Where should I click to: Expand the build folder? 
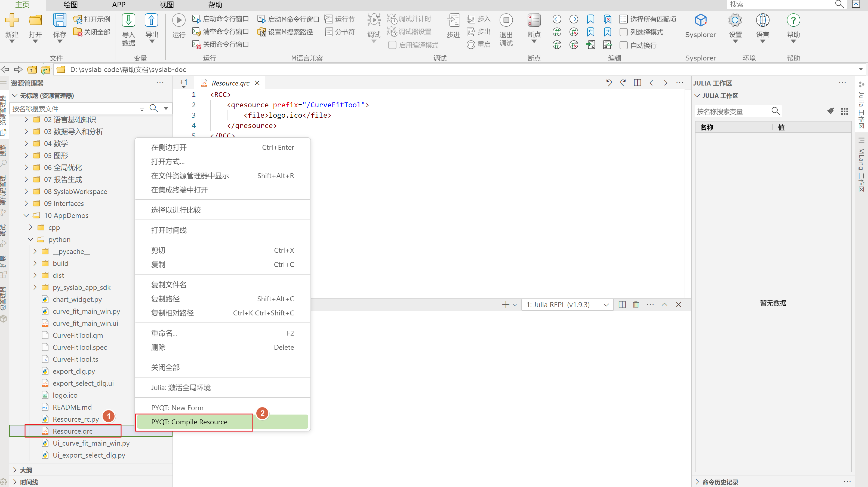pyautogui.click(x=35, y=263)
